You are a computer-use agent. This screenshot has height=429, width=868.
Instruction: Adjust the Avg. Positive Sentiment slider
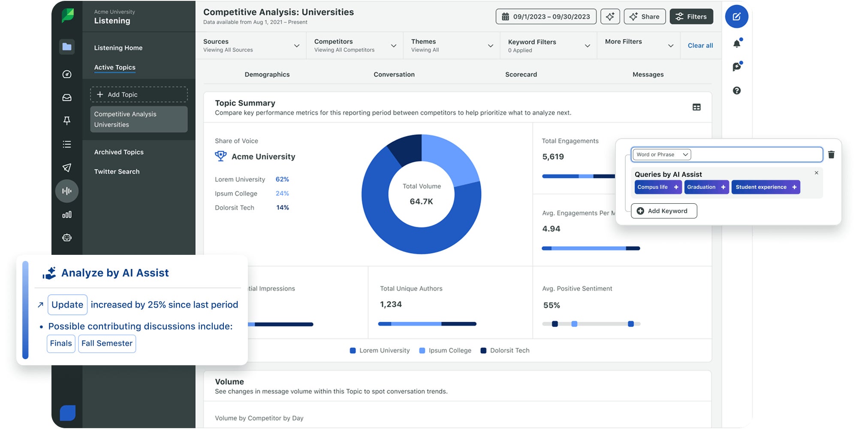click(592, 323)
